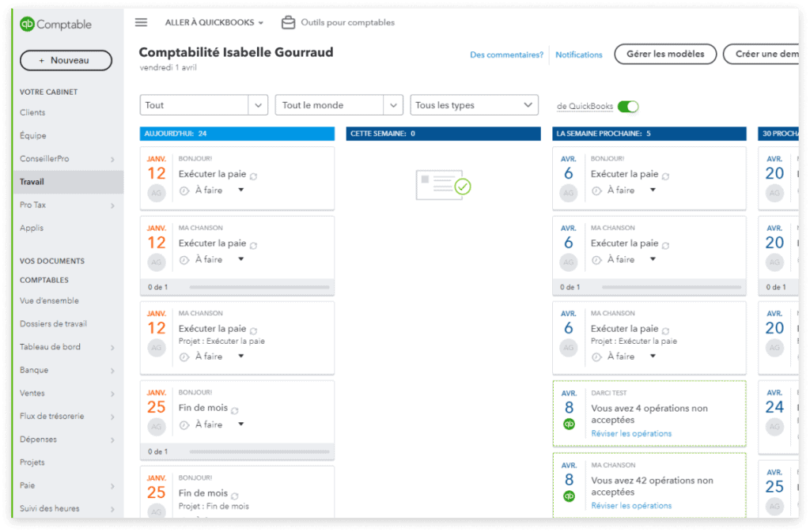Expand the À faire status dropdown arrow
Screen dimensions: 810x532
[x=240, y=190]
